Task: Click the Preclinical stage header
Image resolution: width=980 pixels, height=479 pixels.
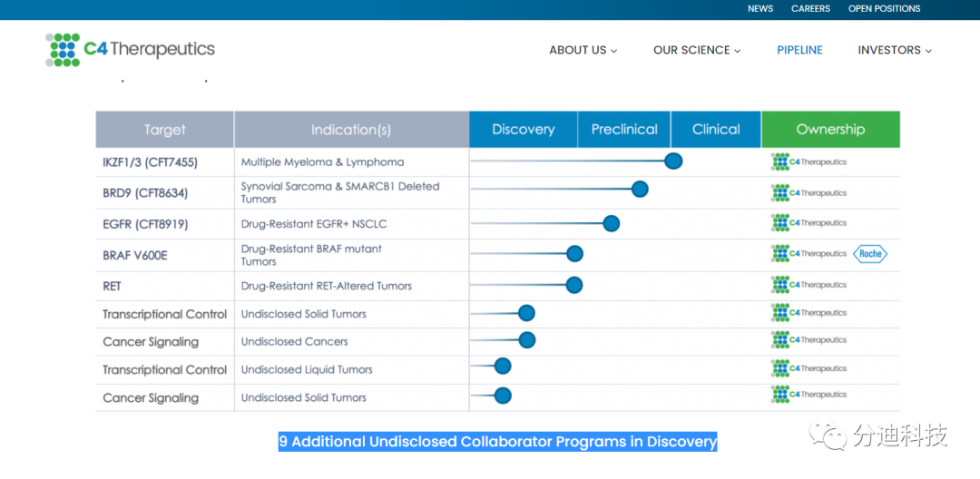Action: 624,129
